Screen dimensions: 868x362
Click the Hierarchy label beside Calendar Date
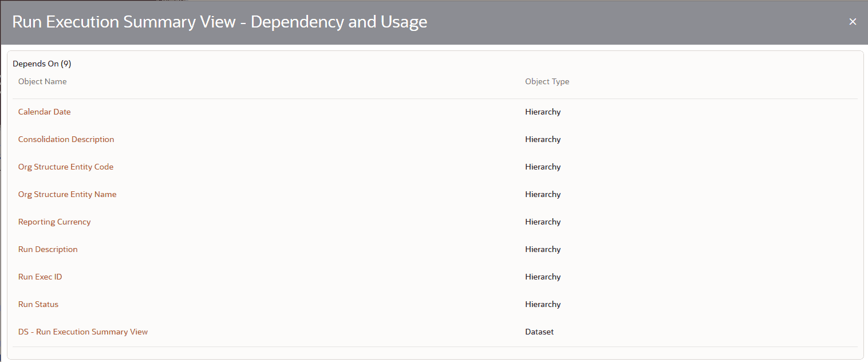tap(542, 112)
